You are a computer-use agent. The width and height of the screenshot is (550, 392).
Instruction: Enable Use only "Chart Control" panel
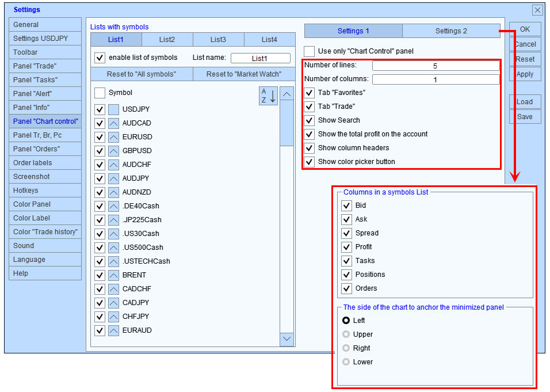tap(310, 51)
